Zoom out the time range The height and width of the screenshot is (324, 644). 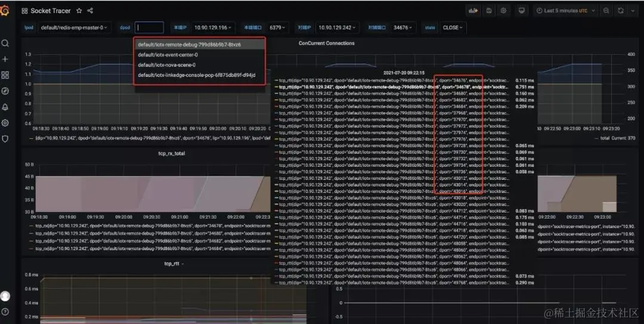[x=606, y=11]
